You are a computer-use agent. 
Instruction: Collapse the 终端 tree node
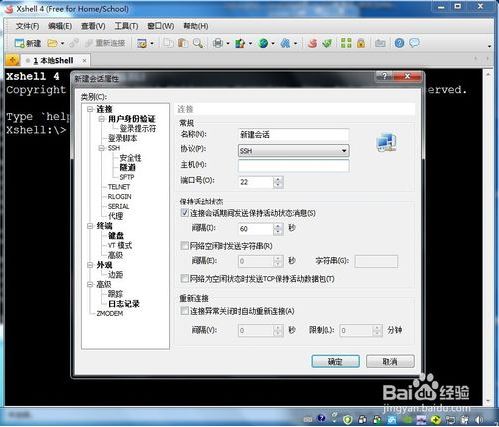click(90, 226)
